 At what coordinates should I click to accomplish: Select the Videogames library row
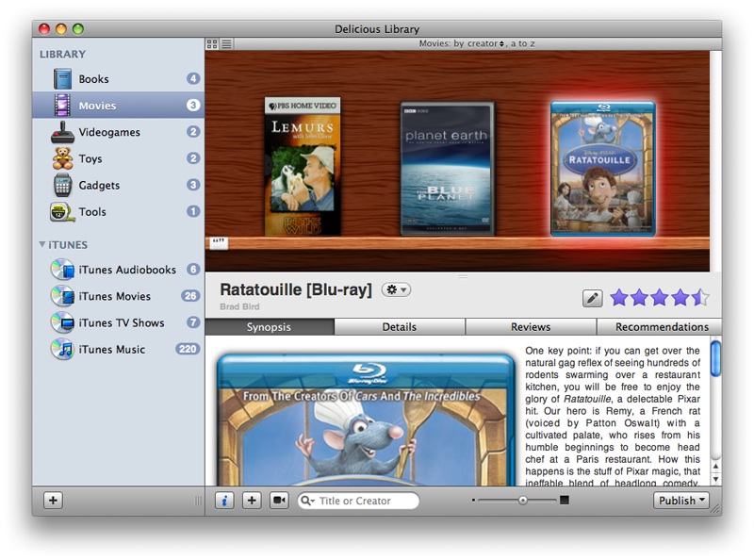pyautogui.click(x=119, y=132)
